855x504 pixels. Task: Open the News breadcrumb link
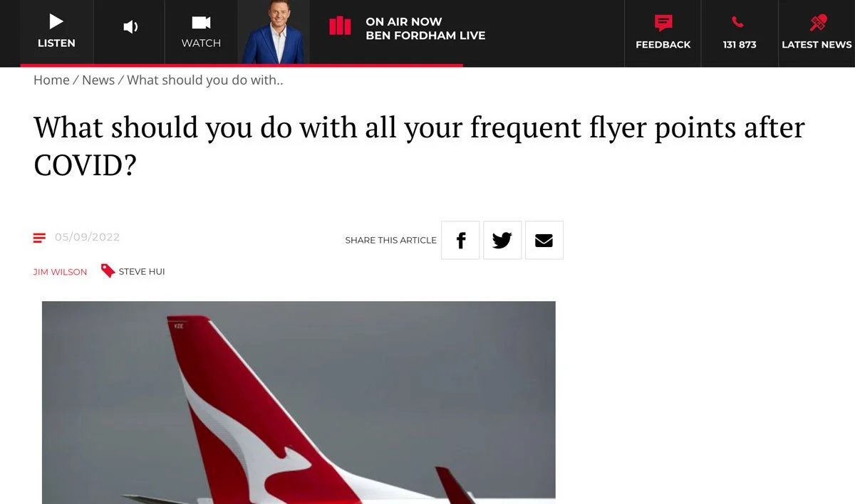(98, 80)
